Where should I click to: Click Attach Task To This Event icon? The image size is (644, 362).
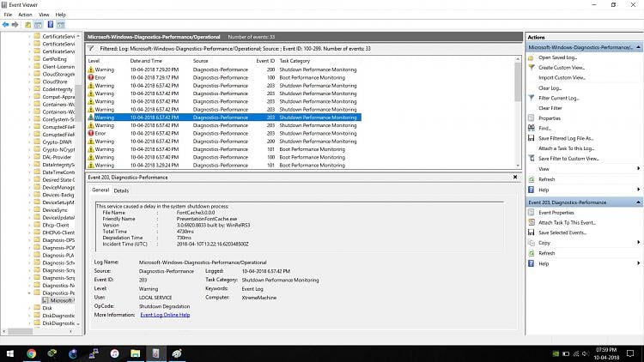click(531, 222)
